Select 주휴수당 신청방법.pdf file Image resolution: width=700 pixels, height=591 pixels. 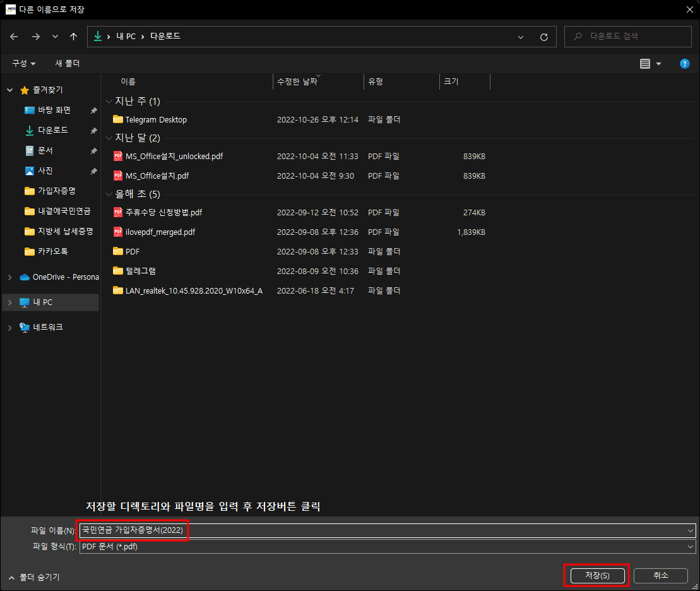[164, 213]
